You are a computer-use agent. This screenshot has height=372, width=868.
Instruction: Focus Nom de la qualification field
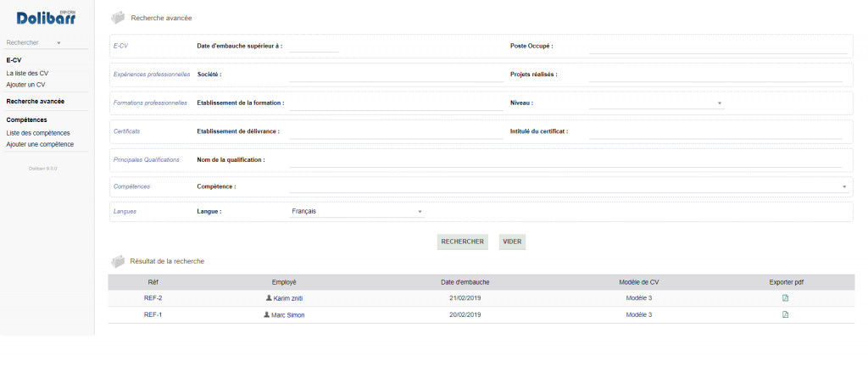pyautogui.click(x=565, y=161)
